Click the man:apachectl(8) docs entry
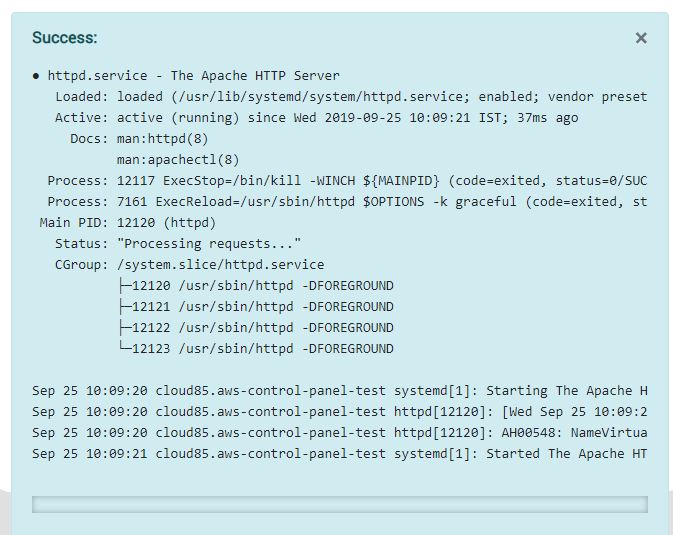This screenshot has height=535, width=673. tap(178, 160)
